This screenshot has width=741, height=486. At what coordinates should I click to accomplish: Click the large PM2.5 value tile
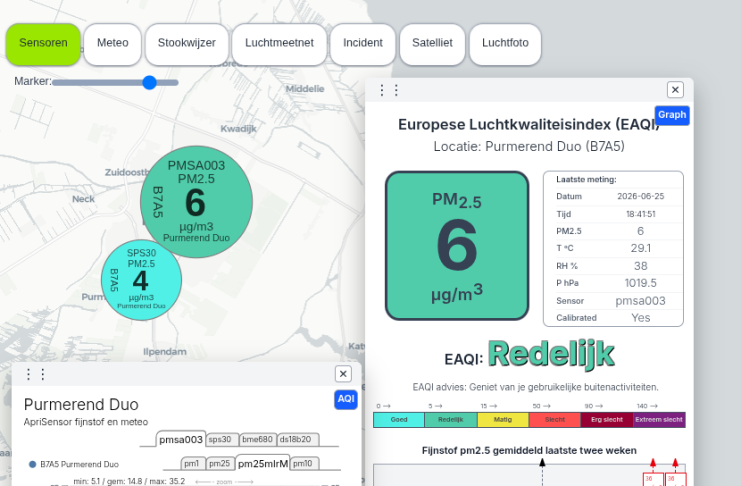(457, 246)
